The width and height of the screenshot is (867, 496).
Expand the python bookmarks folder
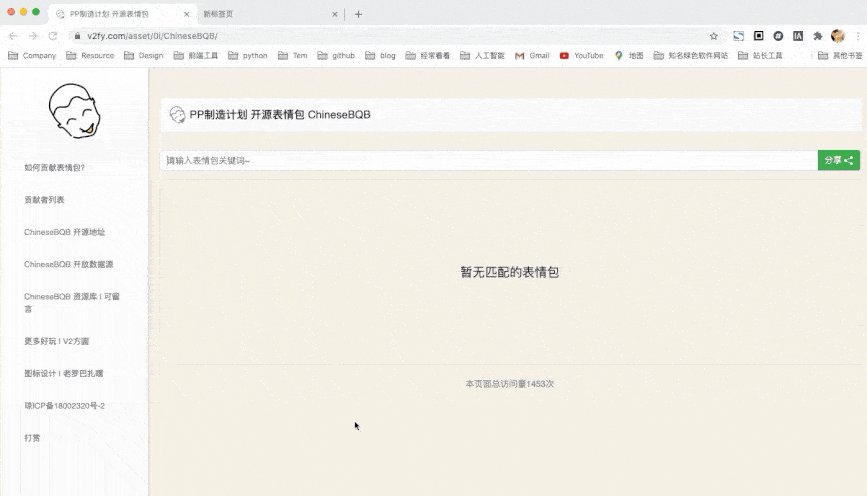coord(248,56)
